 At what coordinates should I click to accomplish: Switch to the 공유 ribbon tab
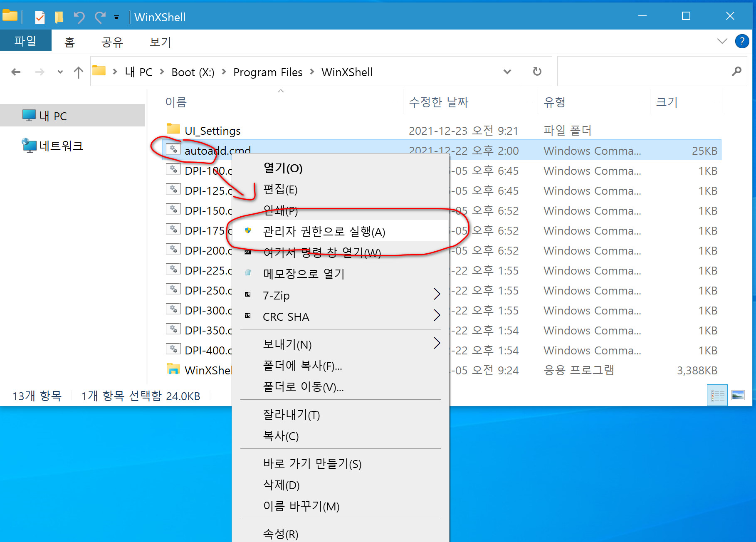coord(112,42)
